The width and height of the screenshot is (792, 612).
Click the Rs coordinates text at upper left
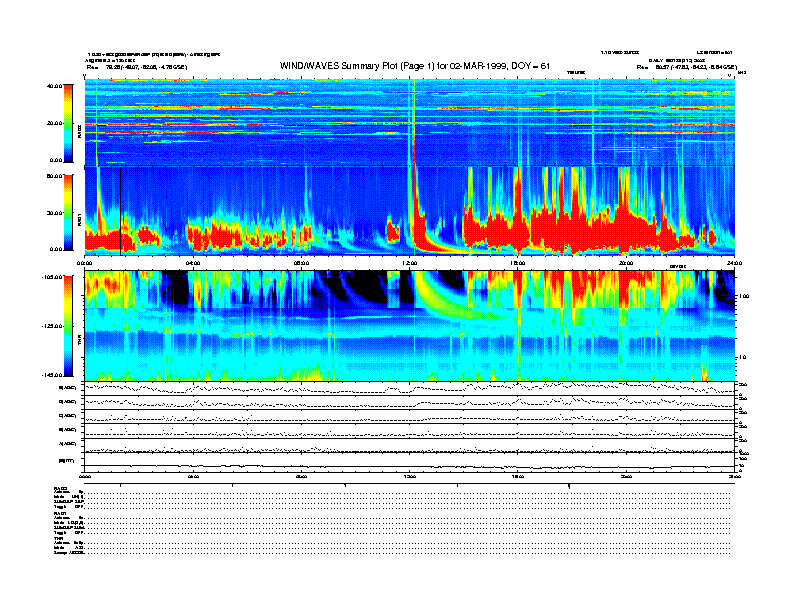pyautogui.click(x=136, y=67)
